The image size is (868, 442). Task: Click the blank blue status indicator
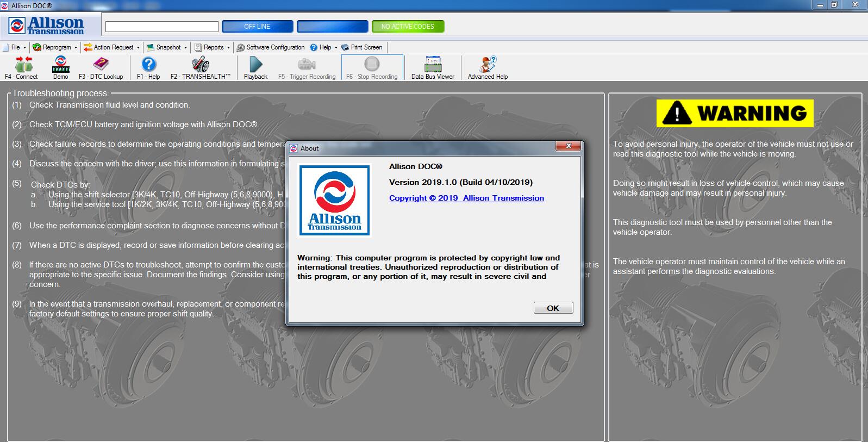pyautogui.click(x=333, y=26)
